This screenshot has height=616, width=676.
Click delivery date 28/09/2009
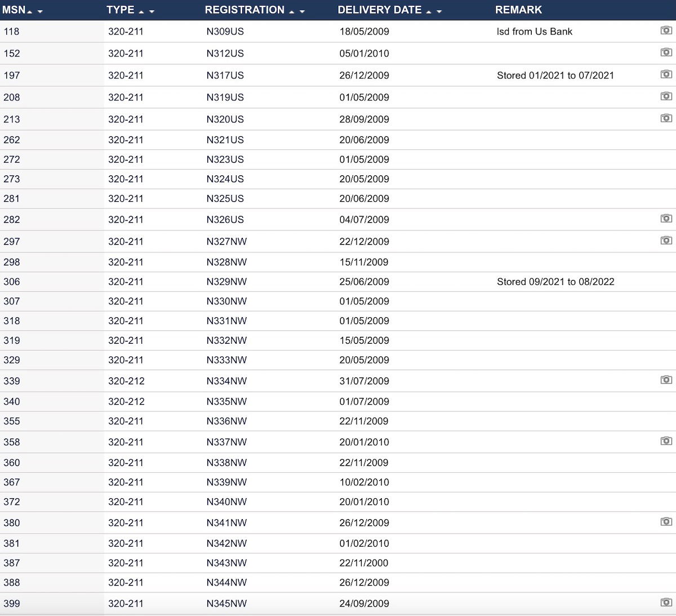(x=364, y=119)
